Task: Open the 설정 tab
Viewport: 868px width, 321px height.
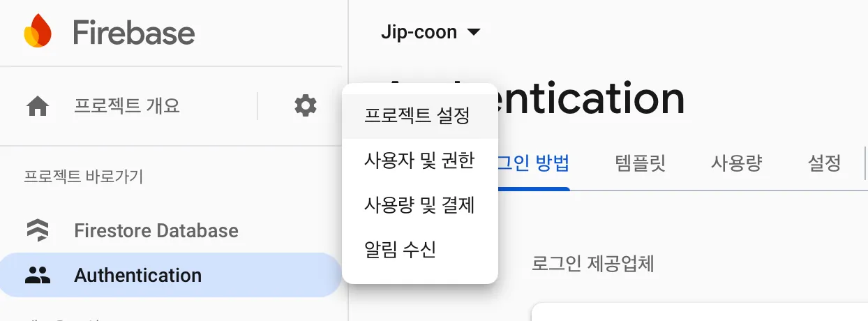Action: 824,163
